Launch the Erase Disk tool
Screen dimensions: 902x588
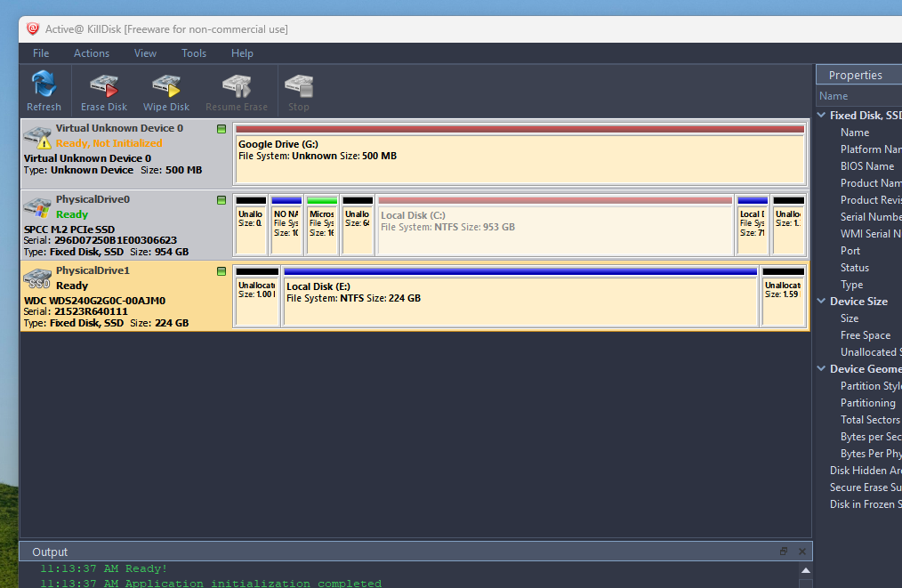[x=104, y=85]
